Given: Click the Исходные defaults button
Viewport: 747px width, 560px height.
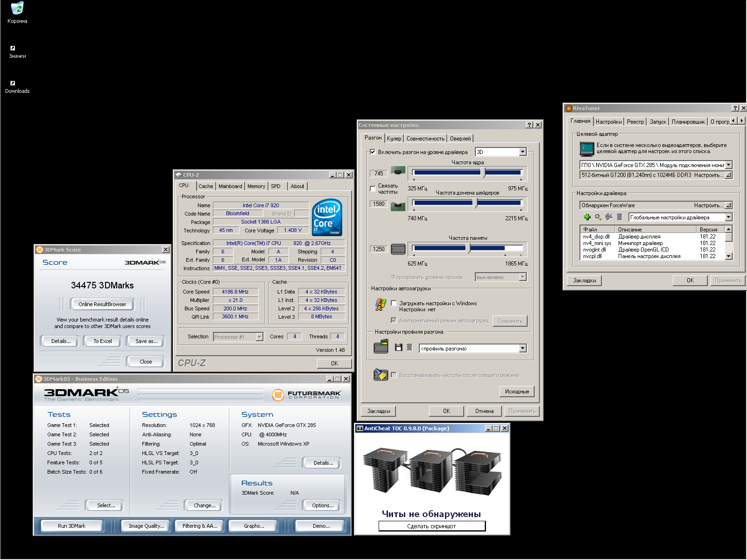Looking at the screenshot, I should click(x=517, y=392).
